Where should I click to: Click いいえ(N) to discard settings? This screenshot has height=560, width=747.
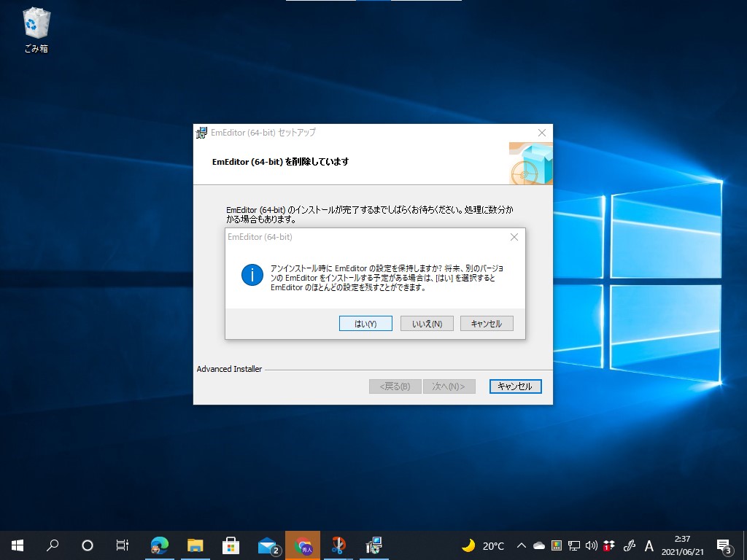[427, 323]
